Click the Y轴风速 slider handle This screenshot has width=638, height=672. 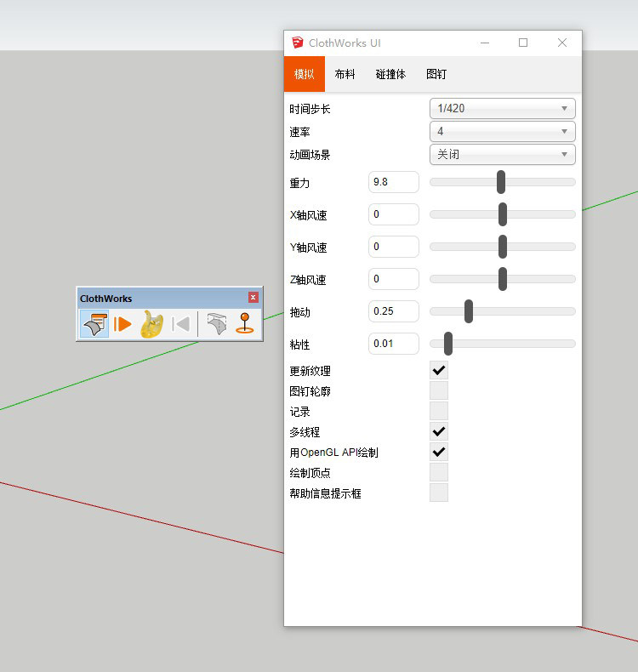click(x=503, y=247)
